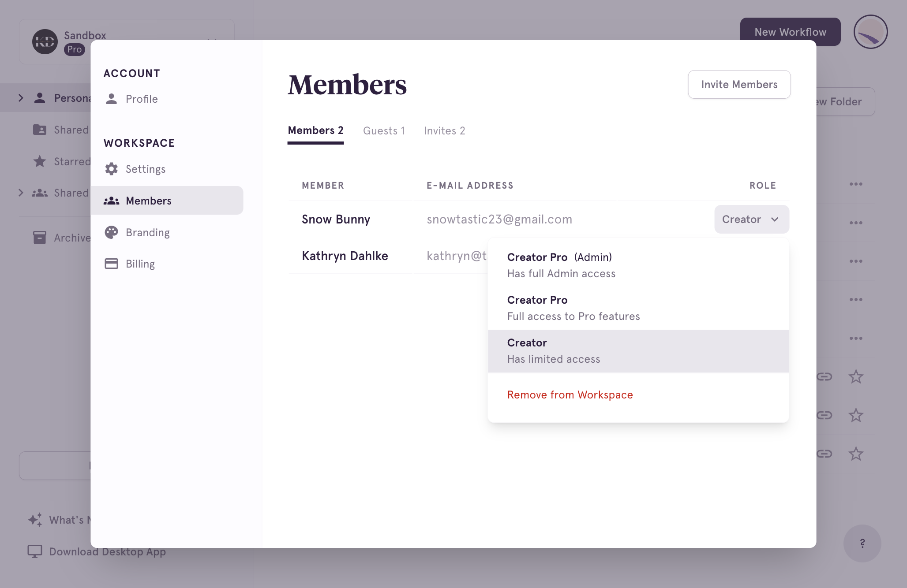Click Download Desktop App link
Image resolution: width=907 pixels, height=588 pixels.
tap(107, 552)
